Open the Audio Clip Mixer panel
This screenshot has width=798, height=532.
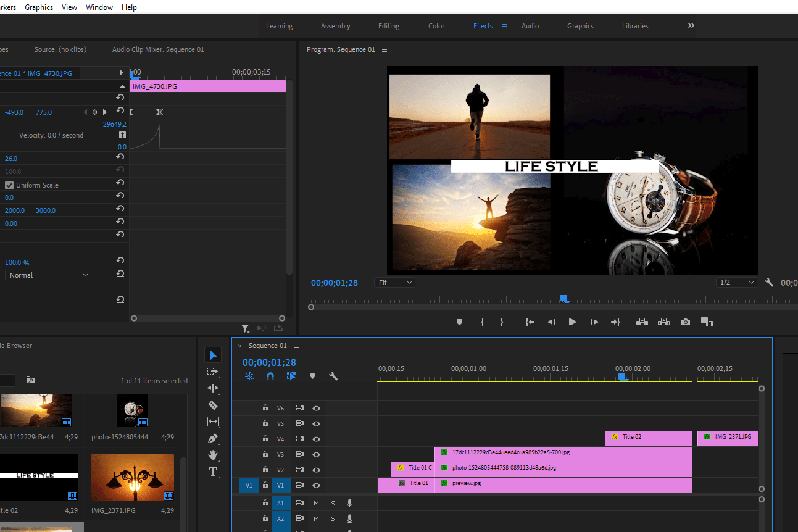pyautogui.click(x=158, y=49)
